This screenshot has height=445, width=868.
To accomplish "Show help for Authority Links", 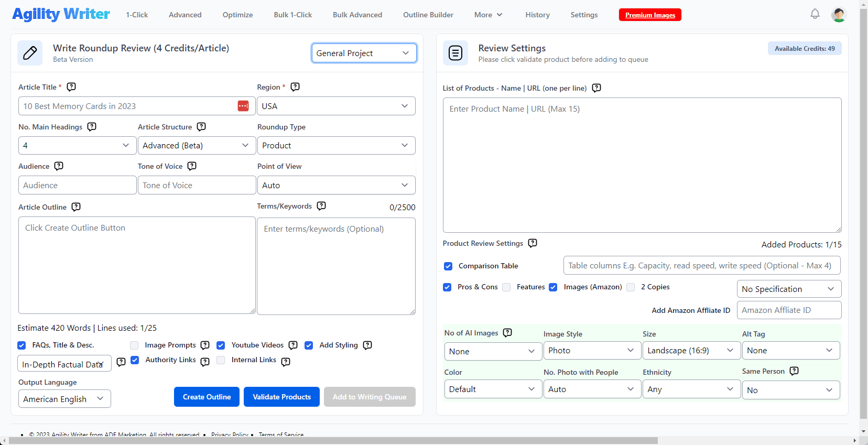I will [205, 362].
